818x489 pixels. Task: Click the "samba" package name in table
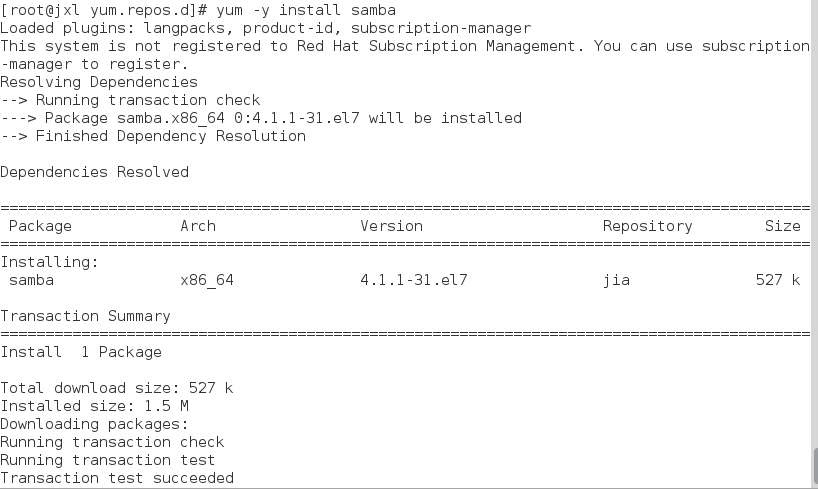(x=31, y=280)
